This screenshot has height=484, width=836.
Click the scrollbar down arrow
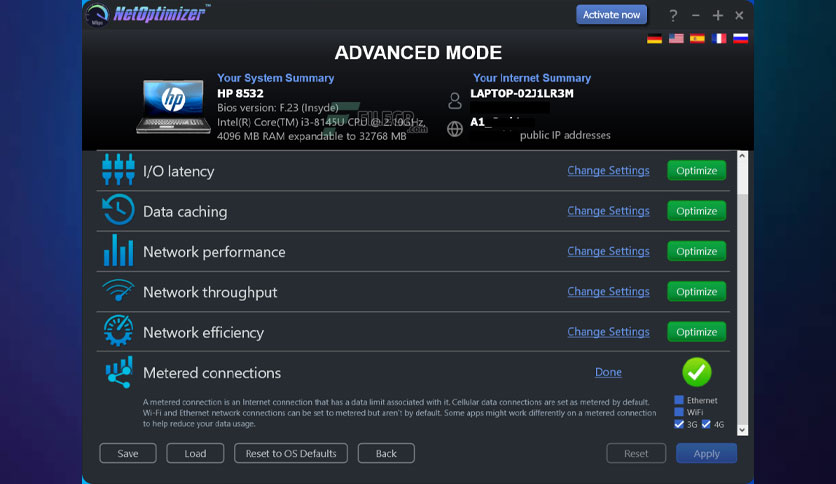click(742, 430)
